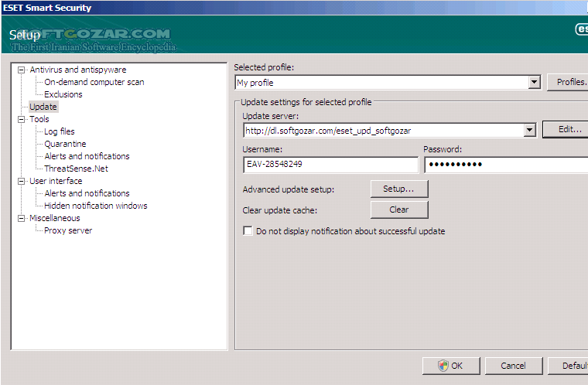The height and width of the screenshot is (385, 588).
Task: Collapse the Tools tree node
Action: pos(22,119)
